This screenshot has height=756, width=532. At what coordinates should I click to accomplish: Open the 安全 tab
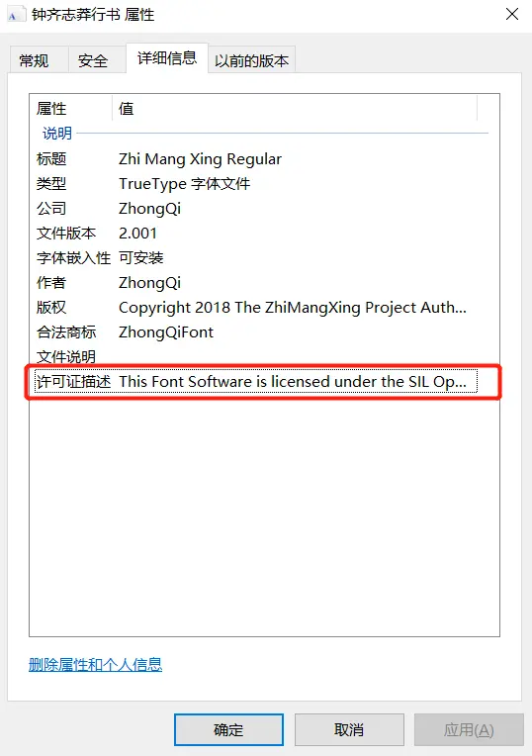pyautogui.click(x=93, y=60)
